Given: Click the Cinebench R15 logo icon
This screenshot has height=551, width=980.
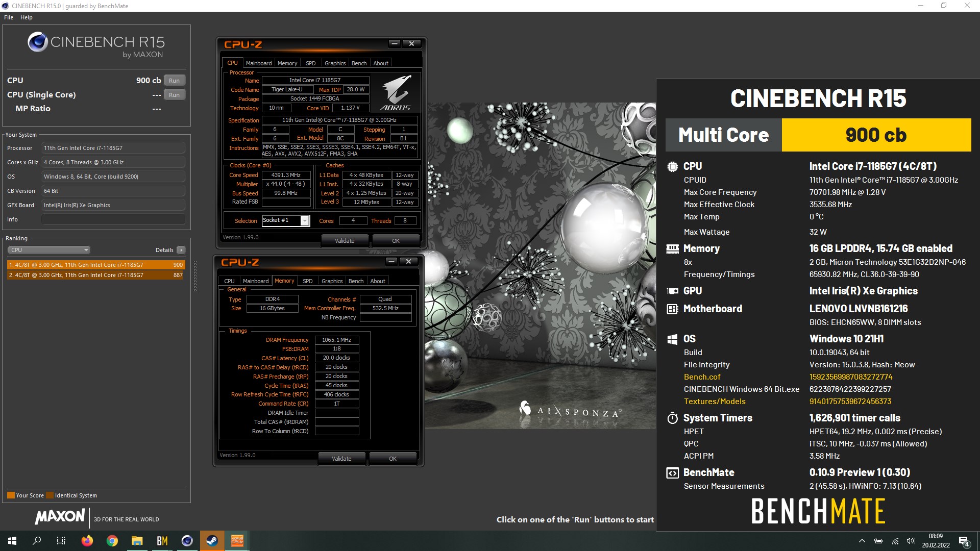Looking at the screenshot, I should coord(38,42).
